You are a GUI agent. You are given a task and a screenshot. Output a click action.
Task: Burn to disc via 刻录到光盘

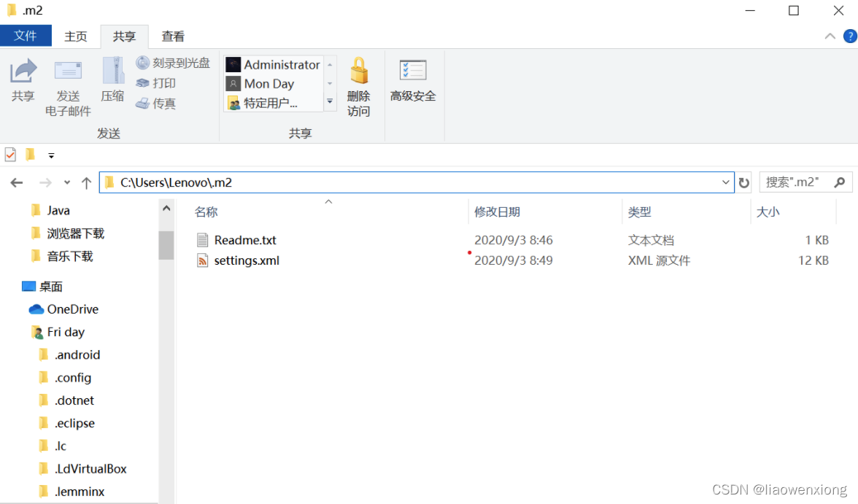click(x=172, y=63)
